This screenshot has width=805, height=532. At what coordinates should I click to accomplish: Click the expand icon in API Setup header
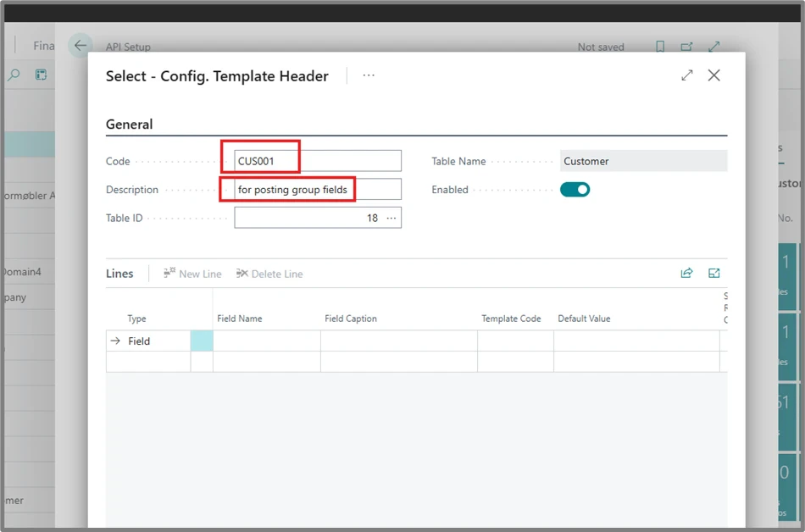coord(713,47)
